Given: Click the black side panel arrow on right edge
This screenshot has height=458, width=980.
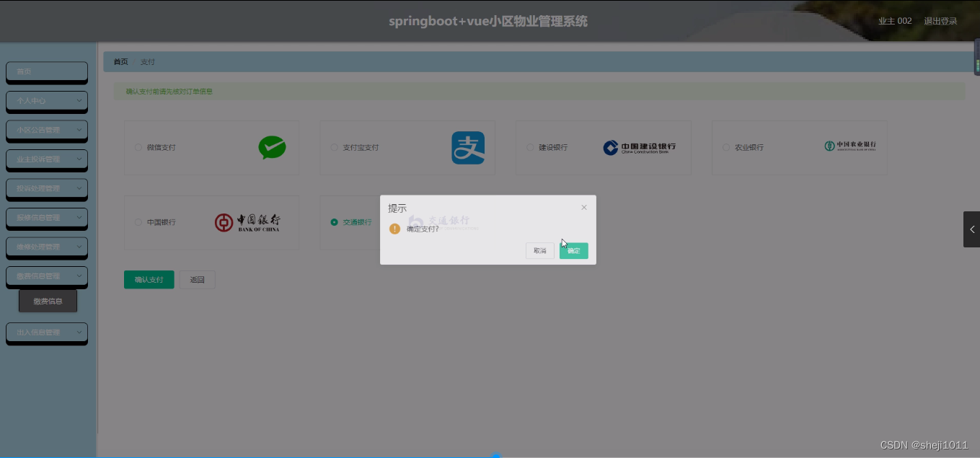Looking at the screenshot, I should pyautogui.click(x=972, y=229).
